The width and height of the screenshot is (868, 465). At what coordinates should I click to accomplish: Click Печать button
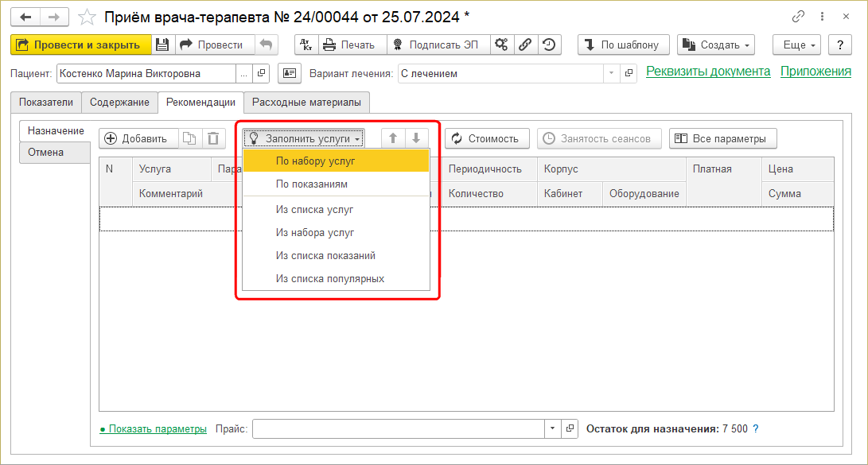pos(352,45)
